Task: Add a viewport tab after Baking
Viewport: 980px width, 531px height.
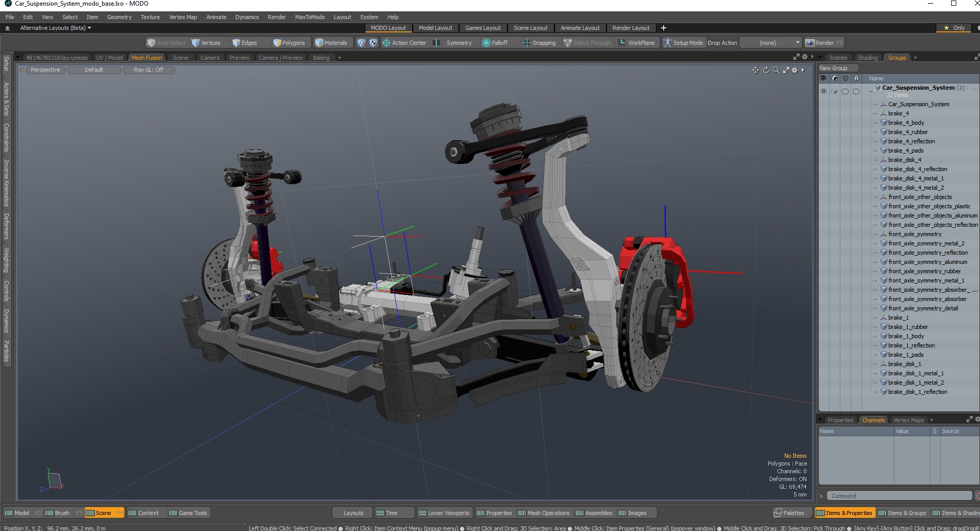Action: point(340,58)
